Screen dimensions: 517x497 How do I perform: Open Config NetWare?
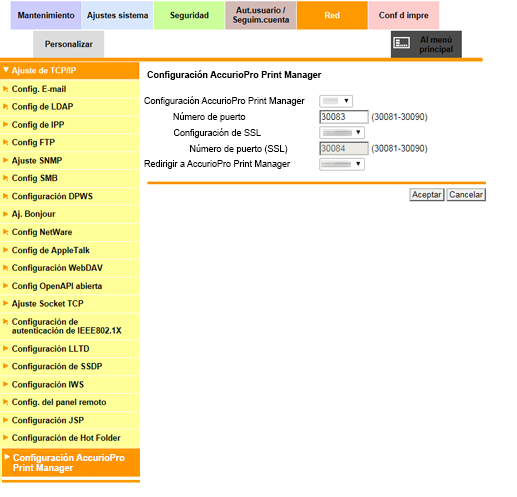70,232
